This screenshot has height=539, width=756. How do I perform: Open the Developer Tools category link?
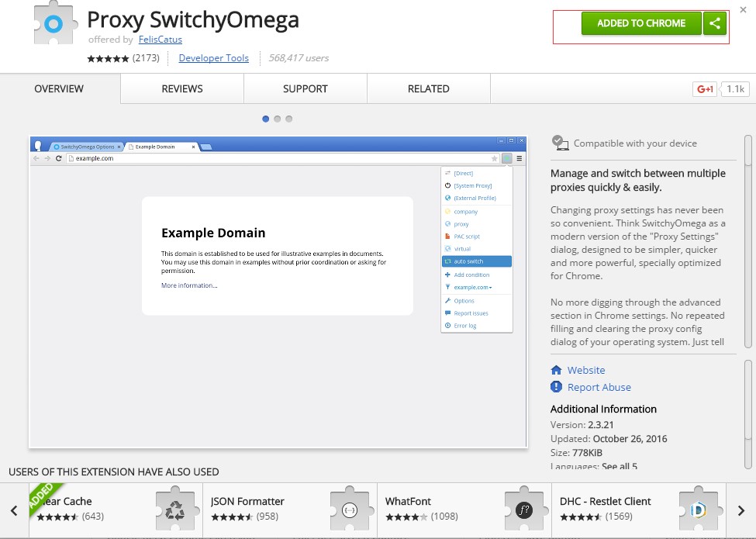tap(213, 58)
